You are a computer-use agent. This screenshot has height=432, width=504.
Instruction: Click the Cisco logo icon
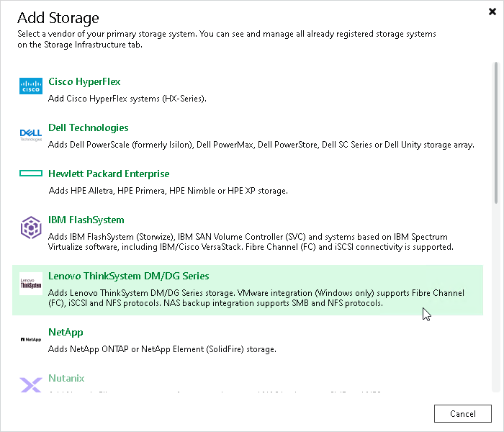pos(31,86)
